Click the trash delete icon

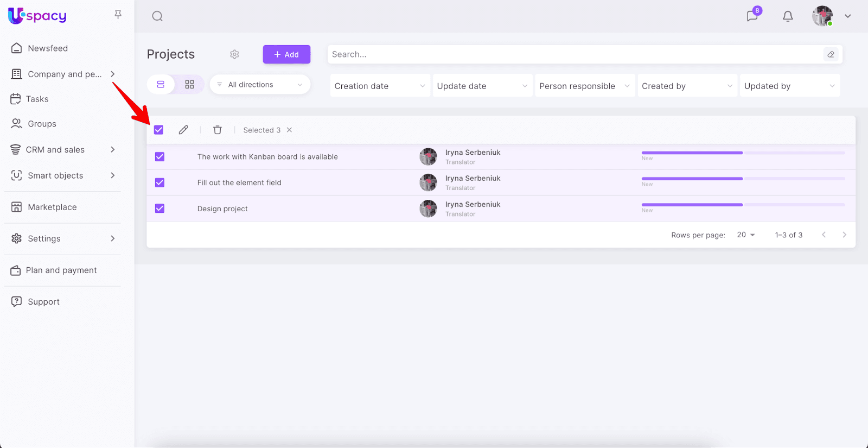218,130
